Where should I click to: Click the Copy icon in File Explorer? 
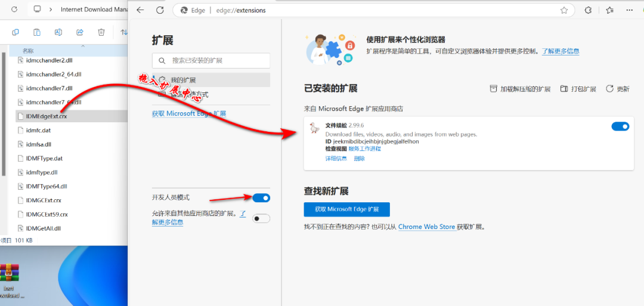tap(16, 32)
